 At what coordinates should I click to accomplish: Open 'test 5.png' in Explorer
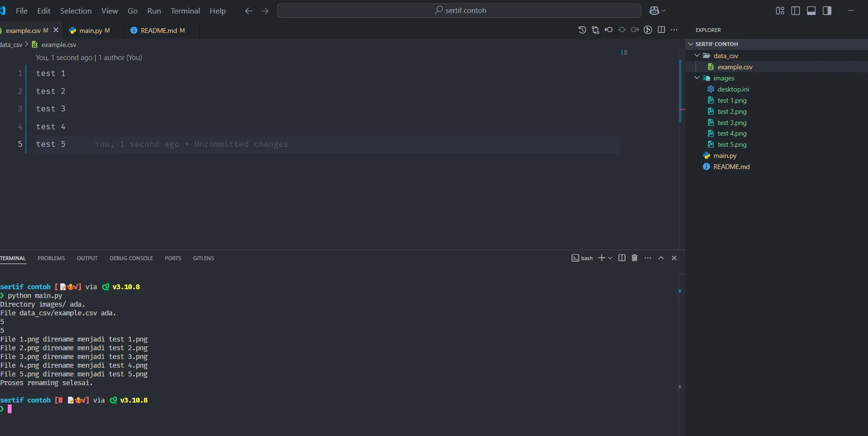pyautogui.click(x=732, y=144)
